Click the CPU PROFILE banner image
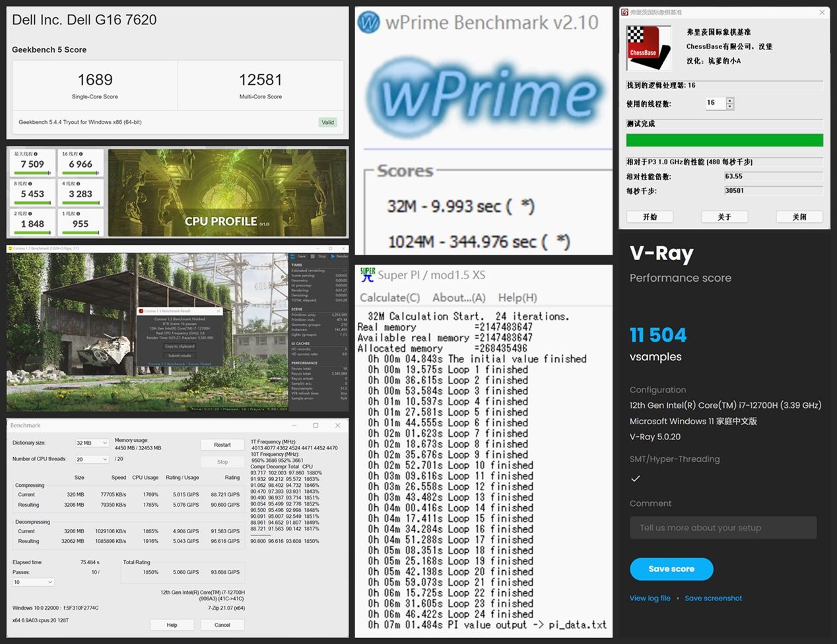The height and width of the screenshot is (644, 837). click(227, 192)
